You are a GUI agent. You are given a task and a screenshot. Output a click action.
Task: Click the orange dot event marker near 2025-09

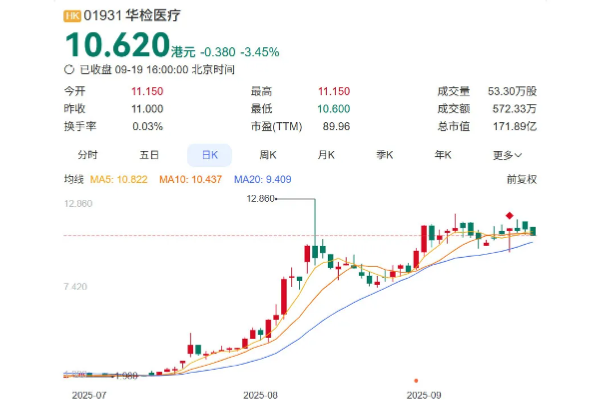416,380
